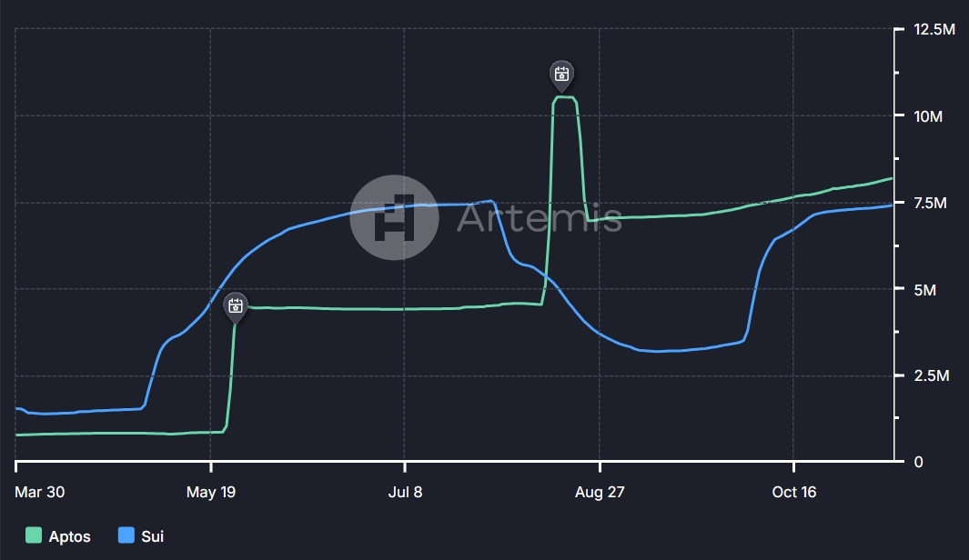
Task: Click the Artemis logo watermark icon
Action: coord(394,217)
